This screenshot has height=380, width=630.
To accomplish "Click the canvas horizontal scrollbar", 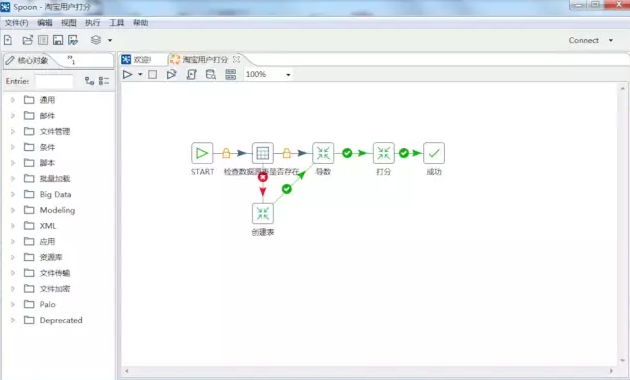I will pos(369,371).
